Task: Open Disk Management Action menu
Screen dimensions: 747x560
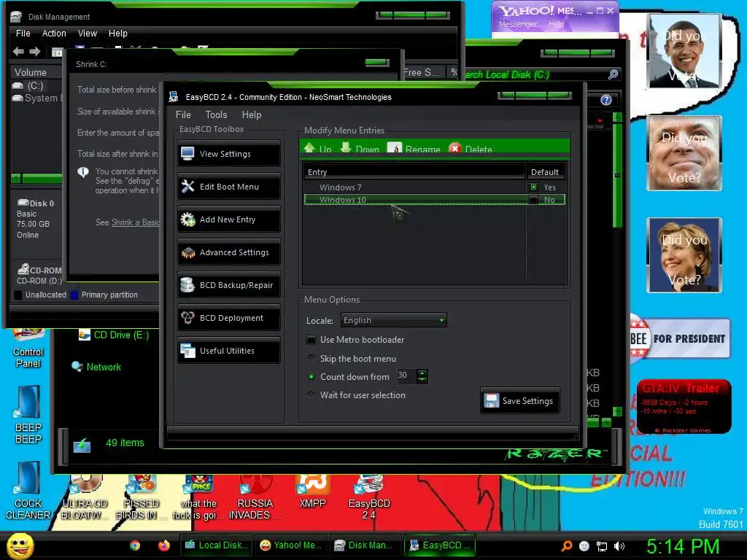Action: point(54,34)
